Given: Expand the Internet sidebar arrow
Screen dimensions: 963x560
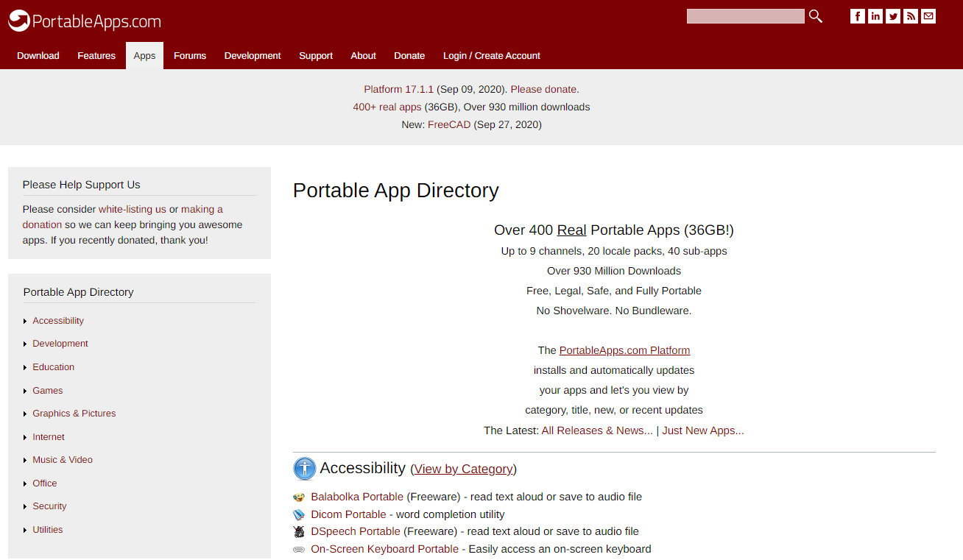Looking at the screenshot, I should point(26,438).
